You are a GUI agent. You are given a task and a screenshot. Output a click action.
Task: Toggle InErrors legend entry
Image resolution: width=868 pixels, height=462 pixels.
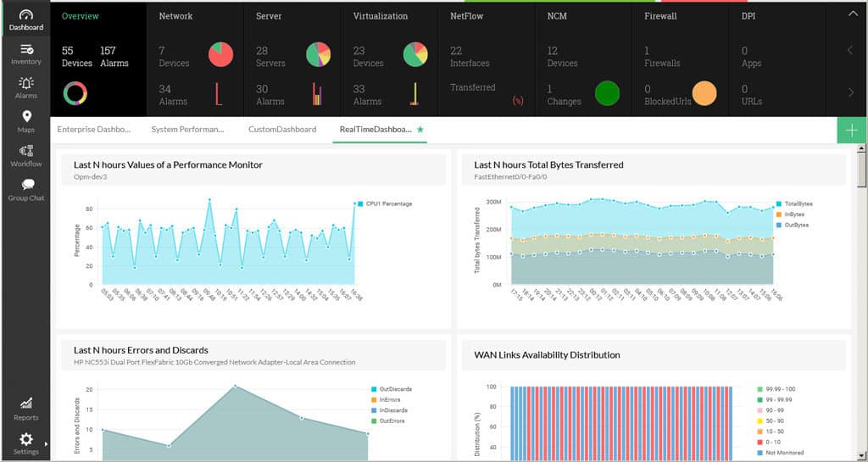click(x=386, y=400)
